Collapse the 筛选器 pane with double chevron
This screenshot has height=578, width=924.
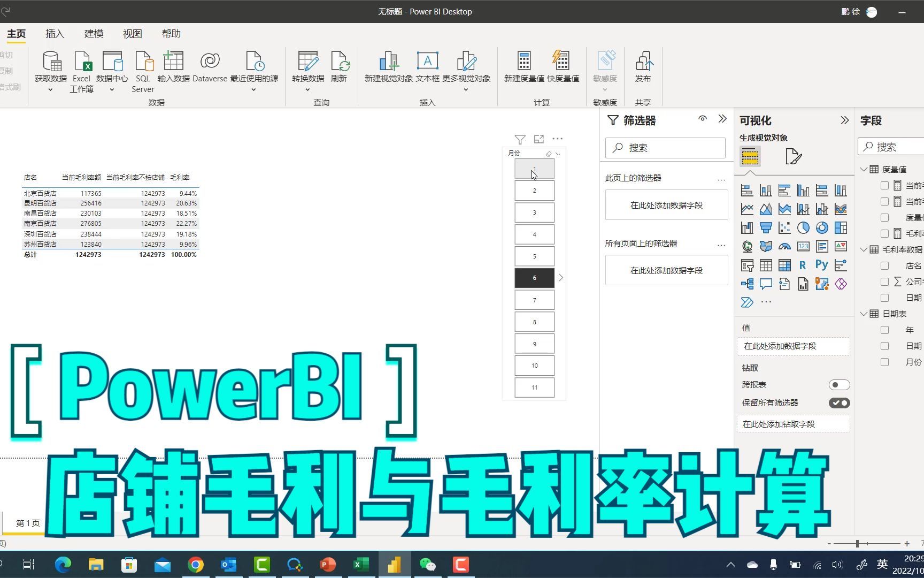722,119
